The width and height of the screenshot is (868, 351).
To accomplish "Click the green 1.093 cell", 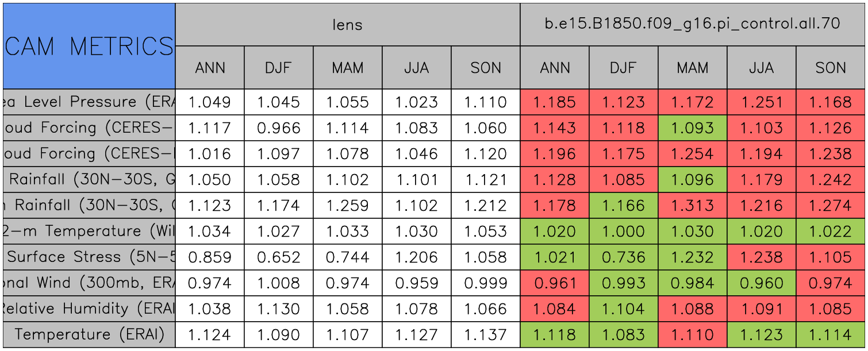I will click(693, 128).
